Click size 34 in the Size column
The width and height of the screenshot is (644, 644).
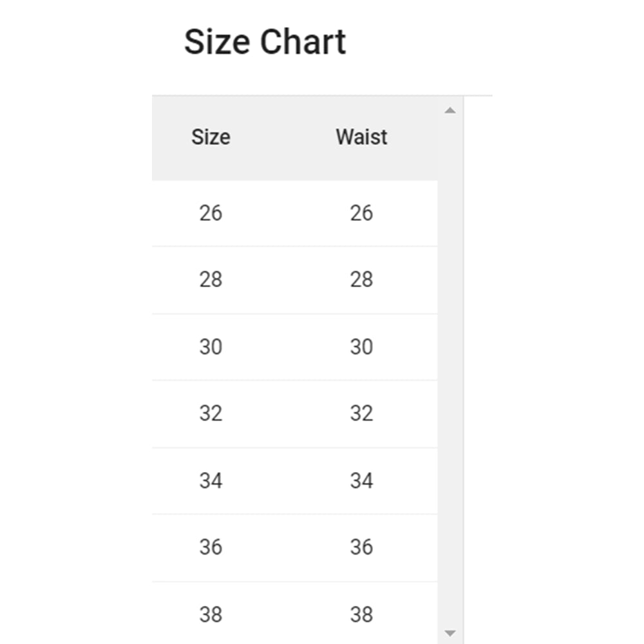tap(213, 480)
